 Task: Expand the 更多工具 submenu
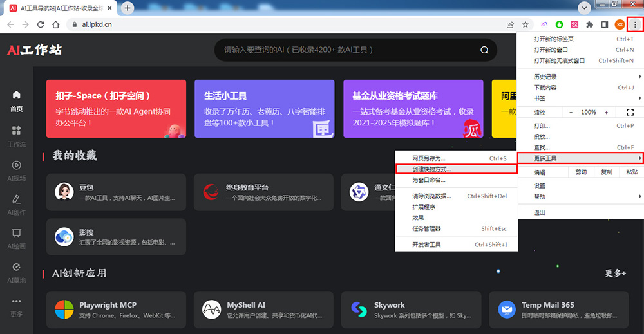coord(580,158)
